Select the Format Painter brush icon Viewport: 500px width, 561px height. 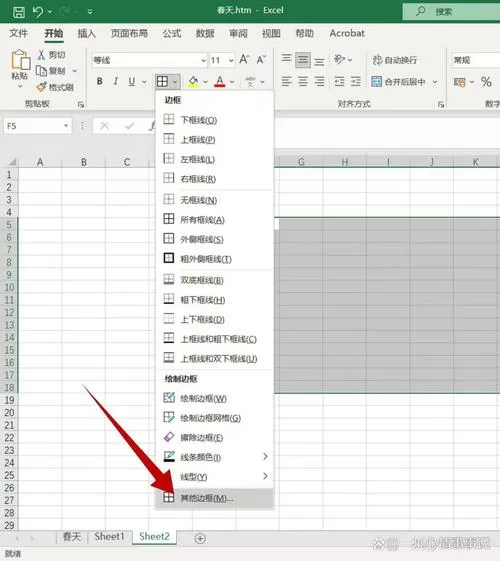pos(41,87)
